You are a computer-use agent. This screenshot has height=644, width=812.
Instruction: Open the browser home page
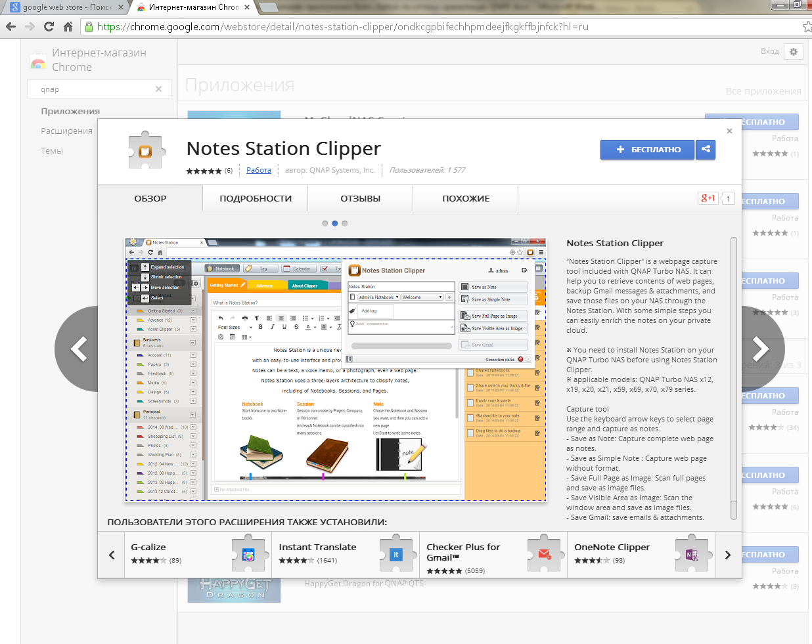coord(68,27)
